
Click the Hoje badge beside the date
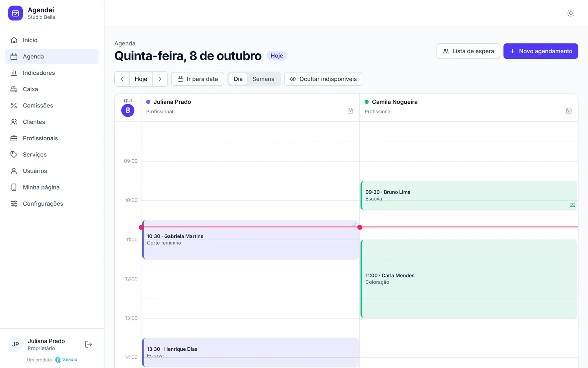coord(277,56)
